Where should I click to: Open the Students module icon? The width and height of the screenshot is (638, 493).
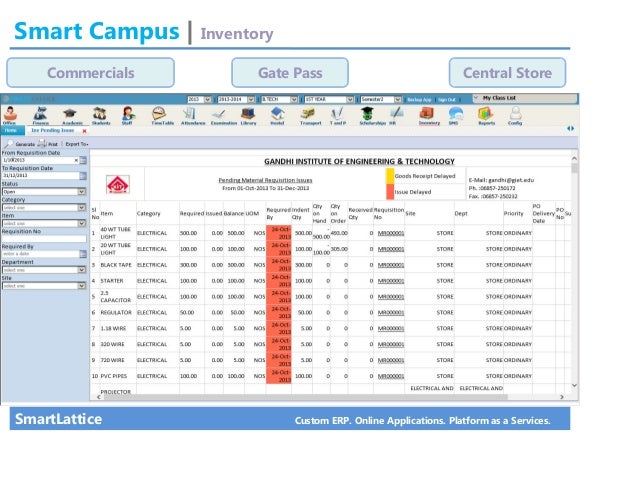pyautogui.click(x=101, y=115)
